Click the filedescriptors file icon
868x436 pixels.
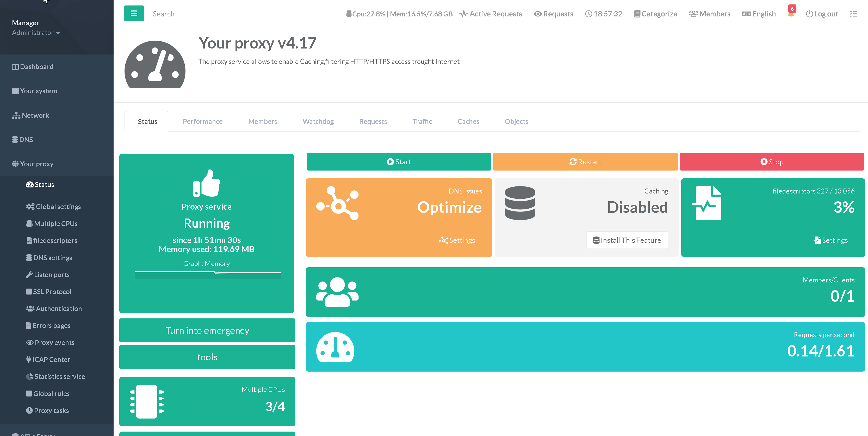tap(706, 203)
